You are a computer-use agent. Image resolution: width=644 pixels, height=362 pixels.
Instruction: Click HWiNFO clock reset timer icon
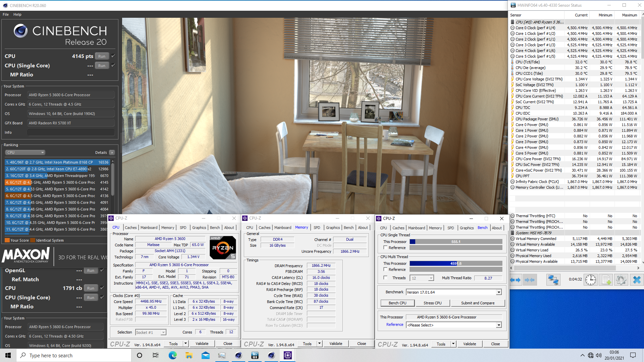pos(591,280)
